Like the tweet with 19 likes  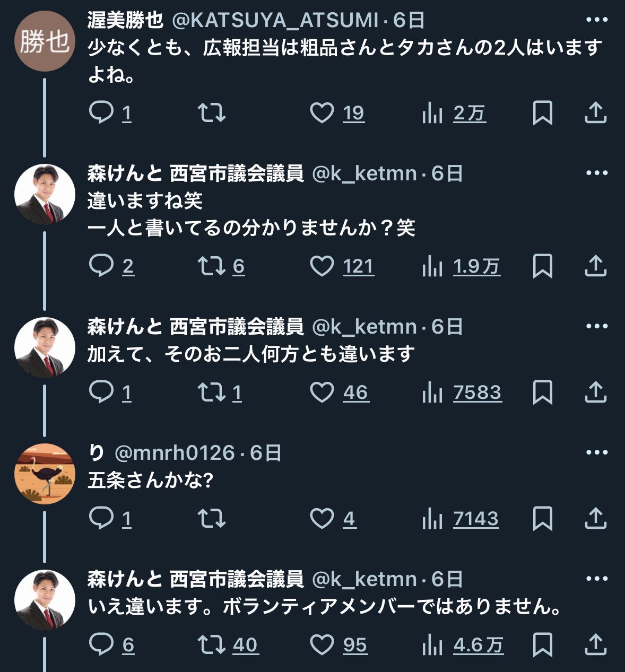coord(322,112)
